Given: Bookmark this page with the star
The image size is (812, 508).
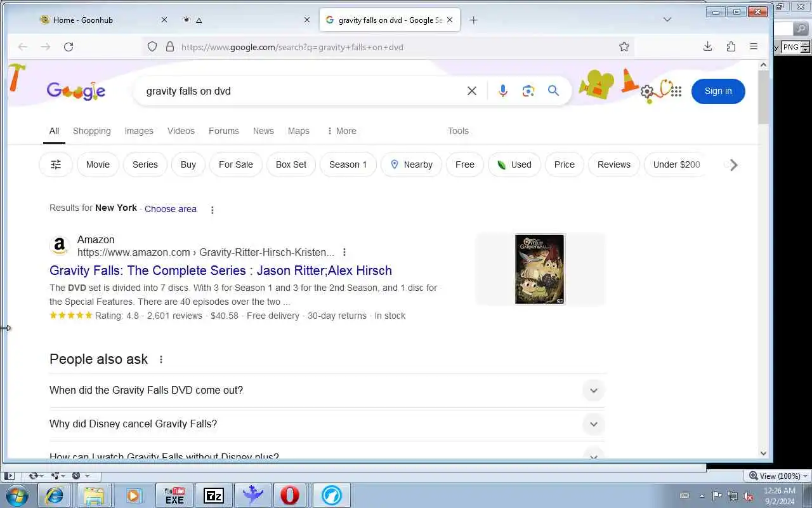Looking at the screenshot, I should pyautogui.click(x=624, y=46).
